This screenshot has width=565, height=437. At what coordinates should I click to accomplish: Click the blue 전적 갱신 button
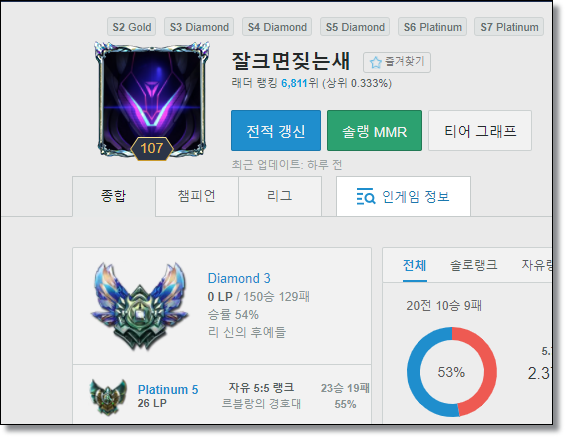[276, 130]
